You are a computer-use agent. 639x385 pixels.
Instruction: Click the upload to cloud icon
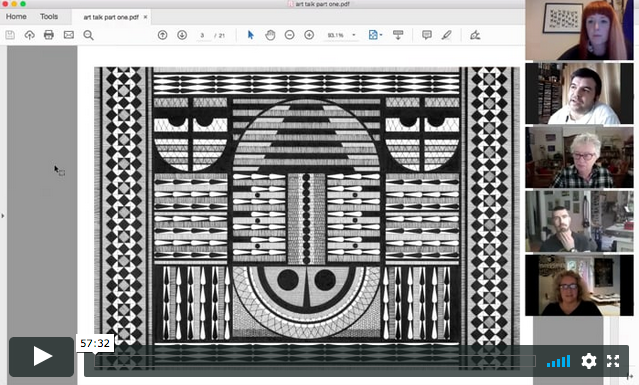tap(29, 35)
